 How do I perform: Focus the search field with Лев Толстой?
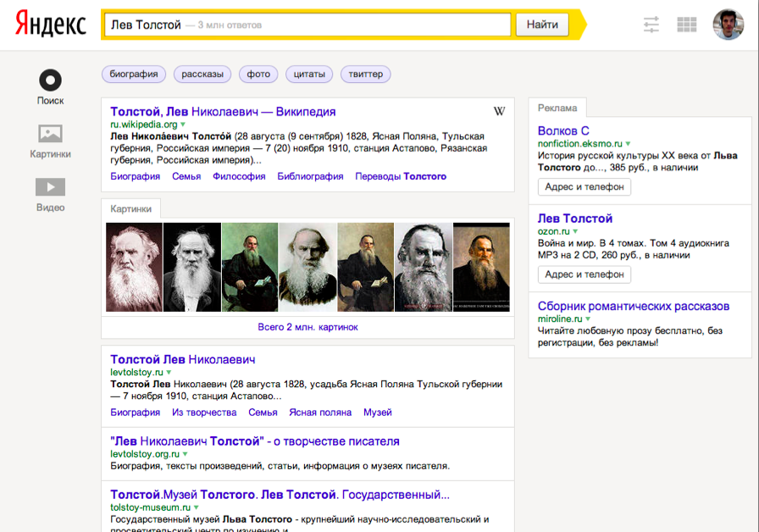click(x=307, y=25)
